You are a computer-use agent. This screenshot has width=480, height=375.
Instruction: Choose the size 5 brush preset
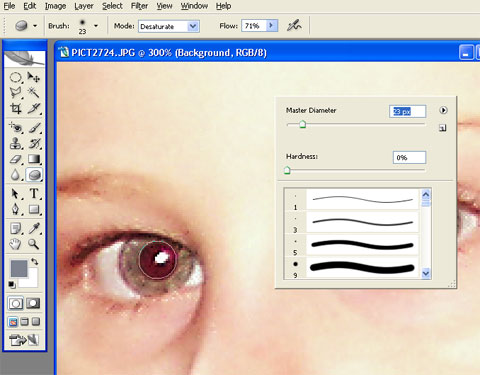click(x=351, y=245)
